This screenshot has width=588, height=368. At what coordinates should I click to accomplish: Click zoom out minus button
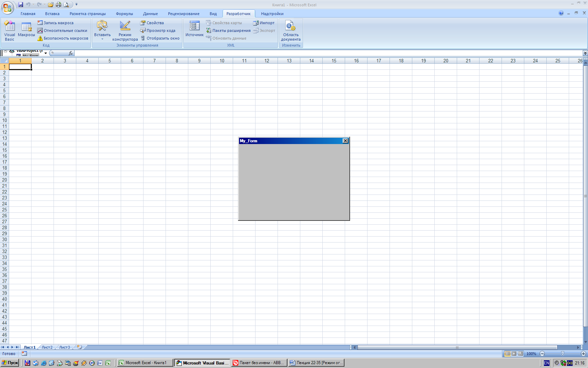click(542, 354)
